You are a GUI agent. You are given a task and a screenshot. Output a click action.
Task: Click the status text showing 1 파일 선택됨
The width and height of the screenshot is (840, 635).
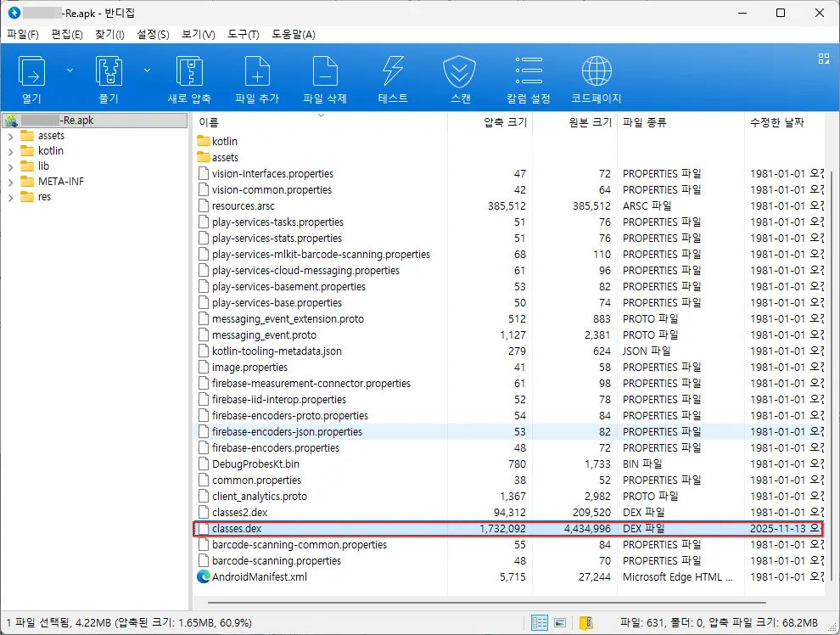pyautogui.click(x=129, y=622)
